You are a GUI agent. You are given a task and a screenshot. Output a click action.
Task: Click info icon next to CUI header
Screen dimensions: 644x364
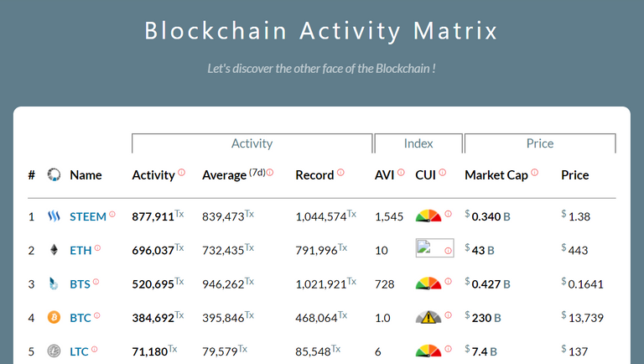pyautogui.click(x=443, y=172)
